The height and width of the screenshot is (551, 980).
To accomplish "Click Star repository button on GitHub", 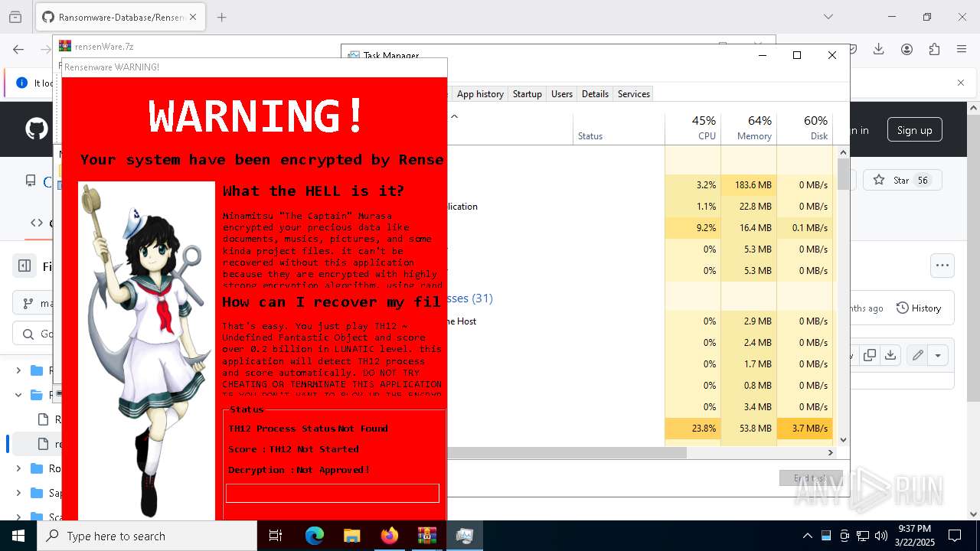I will click(x=902, y=181).
